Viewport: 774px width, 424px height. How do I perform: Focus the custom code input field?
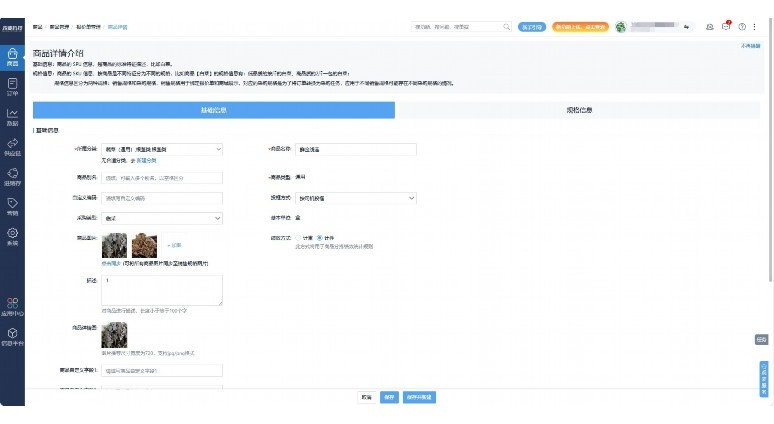162,198
